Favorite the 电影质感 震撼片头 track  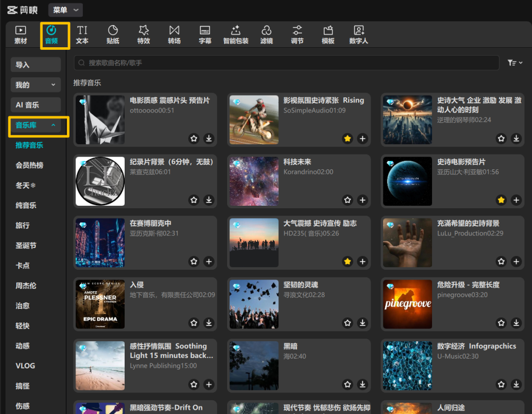click(x=194, y=138)
